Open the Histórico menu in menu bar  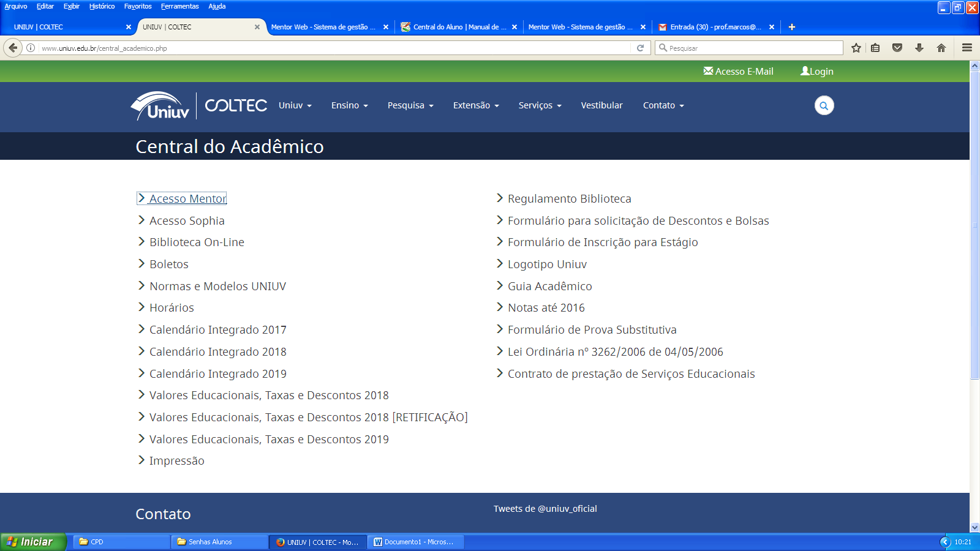[x=102, y=6]
